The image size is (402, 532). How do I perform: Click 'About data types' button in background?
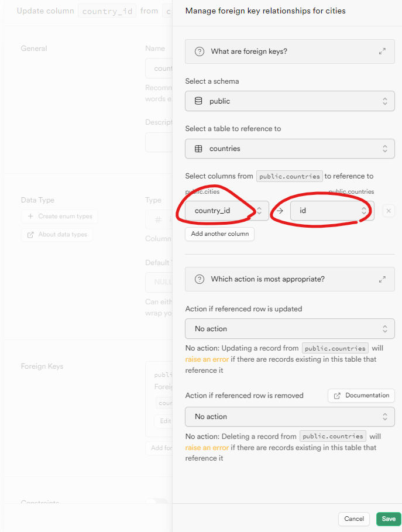57,235
